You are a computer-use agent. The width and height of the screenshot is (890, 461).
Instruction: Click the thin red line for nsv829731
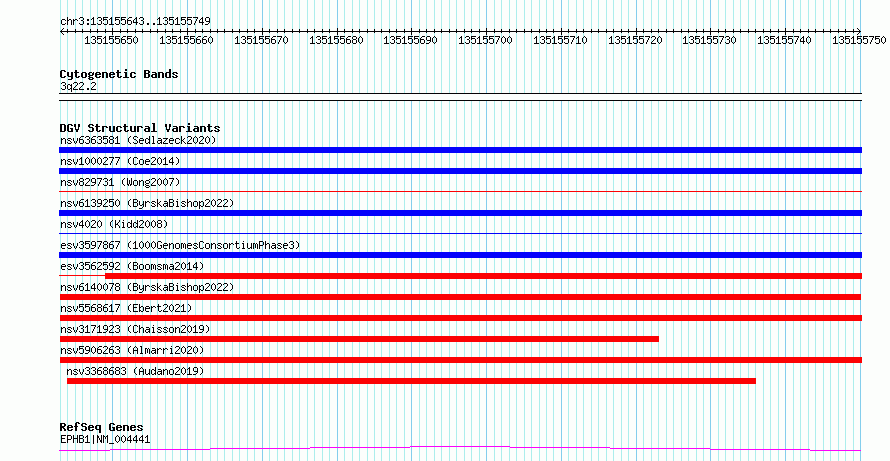tap(460, 192)
